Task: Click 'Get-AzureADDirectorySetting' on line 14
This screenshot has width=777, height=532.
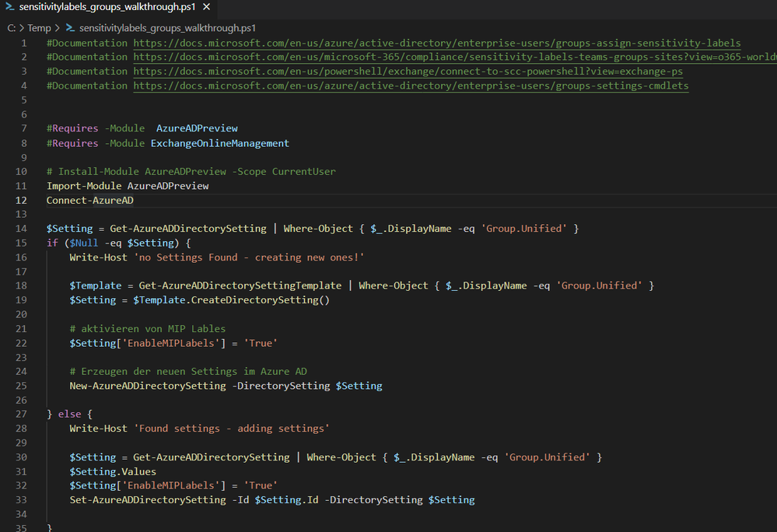Action: 187,229
